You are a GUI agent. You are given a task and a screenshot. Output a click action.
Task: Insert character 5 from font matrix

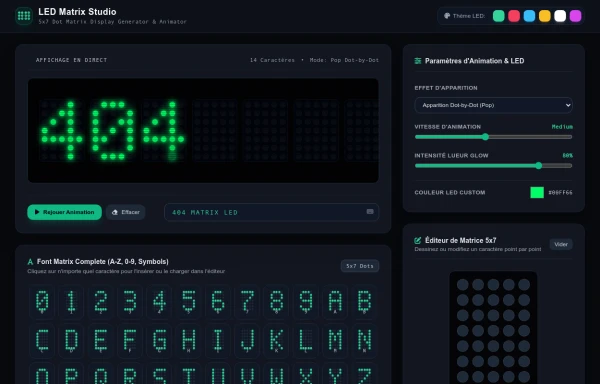189,302
